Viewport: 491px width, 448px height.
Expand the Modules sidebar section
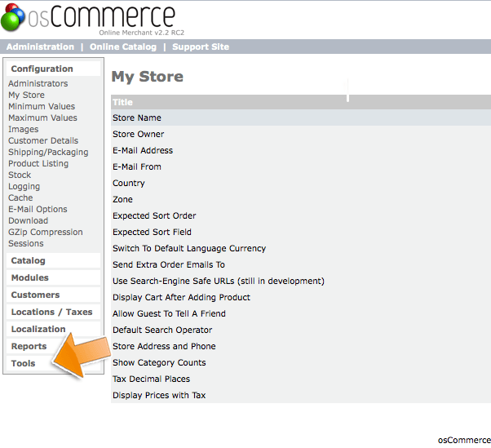[x=30, y=278]
